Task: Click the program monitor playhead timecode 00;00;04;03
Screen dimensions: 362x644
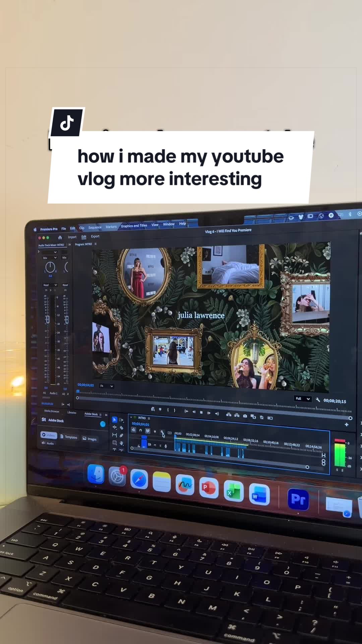Action: [x=85, y=385]
